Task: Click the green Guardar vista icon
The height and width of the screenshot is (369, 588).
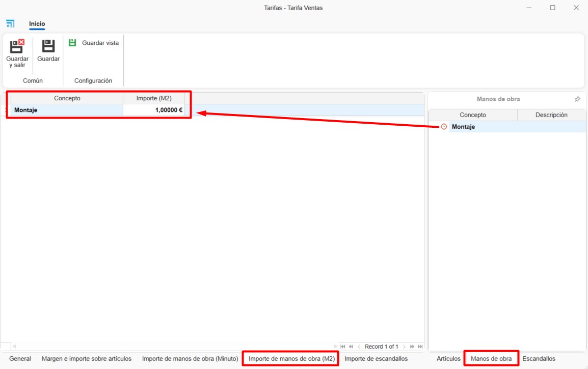Action: click(72, 43)
